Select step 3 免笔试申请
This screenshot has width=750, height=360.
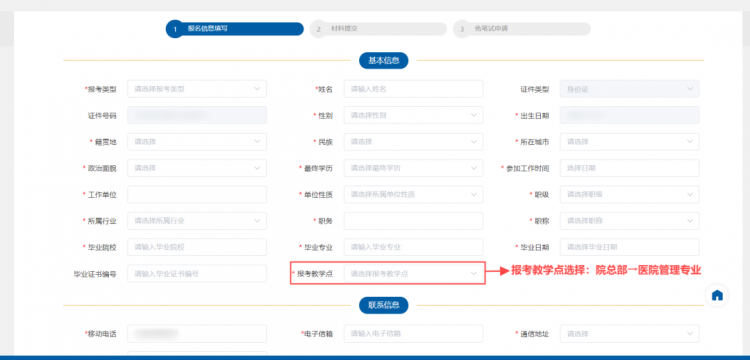[521, 29]
